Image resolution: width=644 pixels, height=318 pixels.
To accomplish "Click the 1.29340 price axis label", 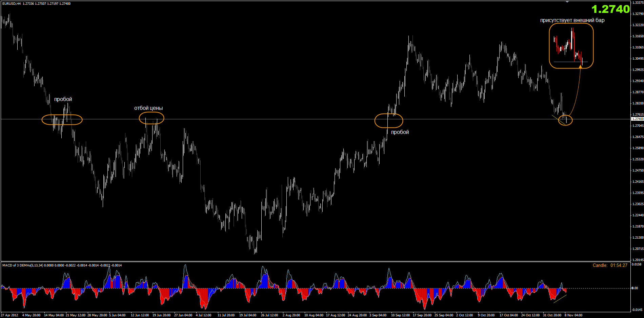I will (638, 81).
